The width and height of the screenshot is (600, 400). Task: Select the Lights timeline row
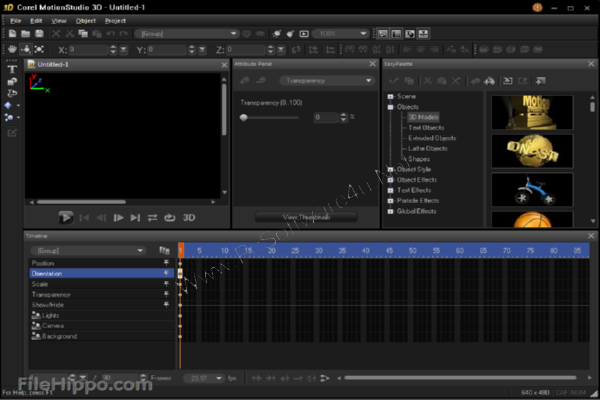101,315
